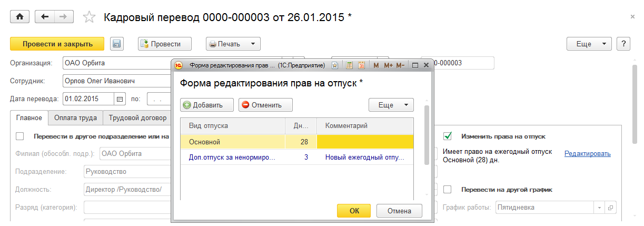Click the 3 days cell
Screen dimensions: 644x226
[301, 157]
